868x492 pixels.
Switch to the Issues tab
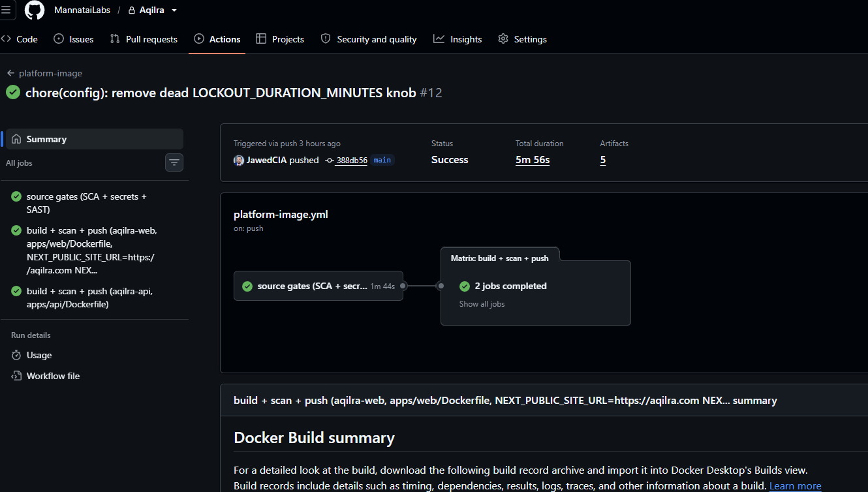[74, 39]
